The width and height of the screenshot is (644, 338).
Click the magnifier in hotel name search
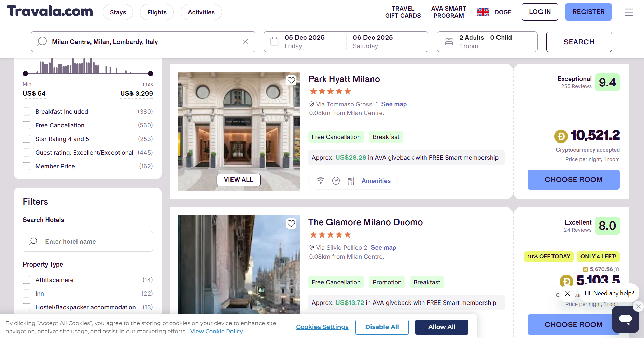click(x=33, y=241)
